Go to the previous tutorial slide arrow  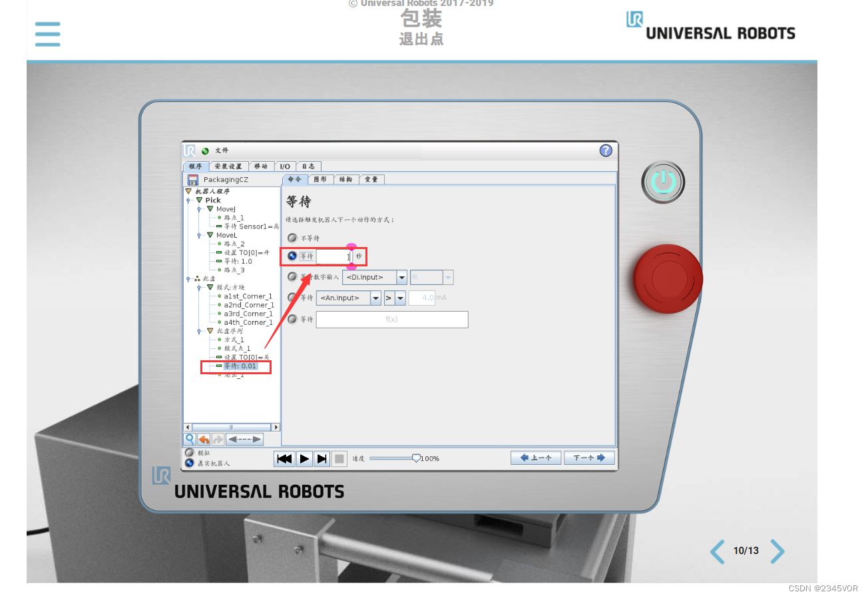[x=717, y=551]
